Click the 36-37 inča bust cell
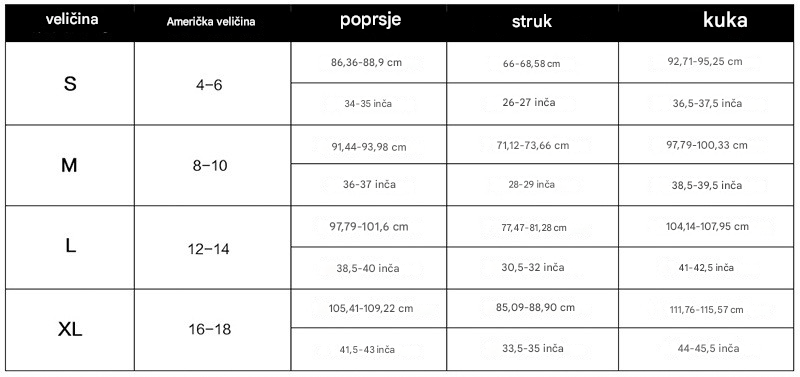 click(x=369, y=185)
